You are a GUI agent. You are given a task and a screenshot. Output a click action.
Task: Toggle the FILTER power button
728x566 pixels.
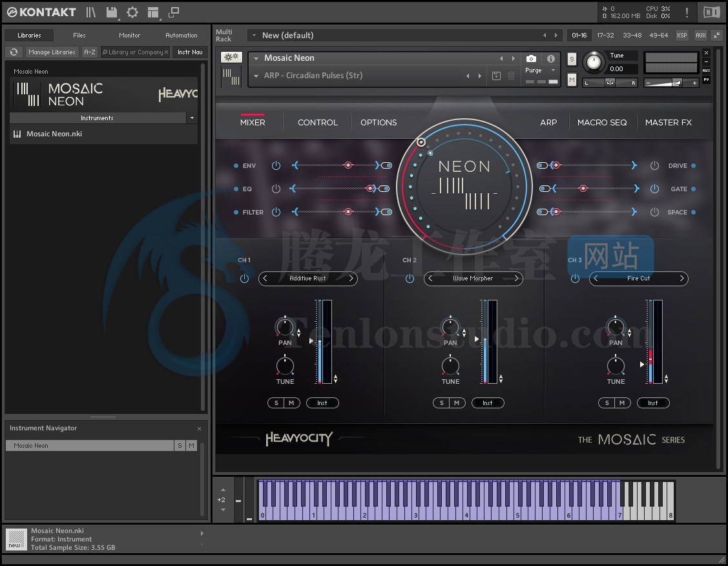276,212
